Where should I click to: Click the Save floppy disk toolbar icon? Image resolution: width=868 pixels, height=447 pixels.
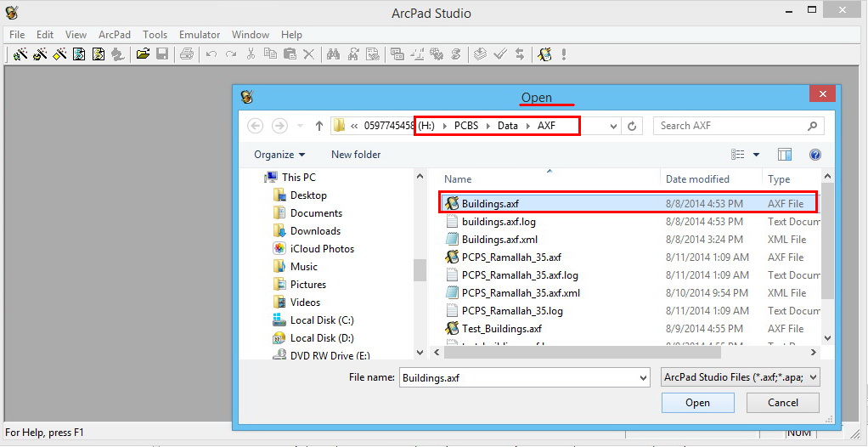[161, 54]
